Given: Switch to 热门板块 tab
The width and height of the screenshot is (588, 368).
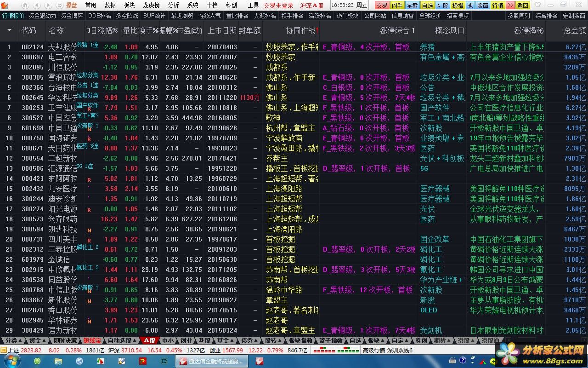Looking at the screenshot, I should pos(347,16).
